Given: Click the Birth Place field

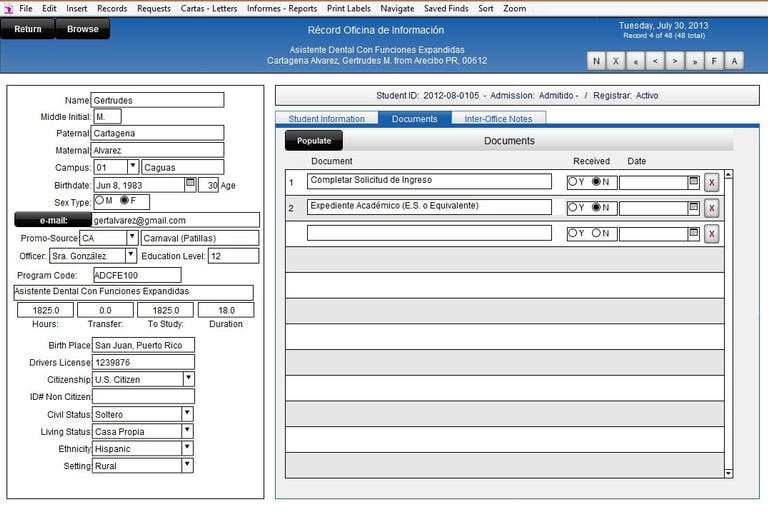Looking at the screenshot, I should tap(143, 345).
